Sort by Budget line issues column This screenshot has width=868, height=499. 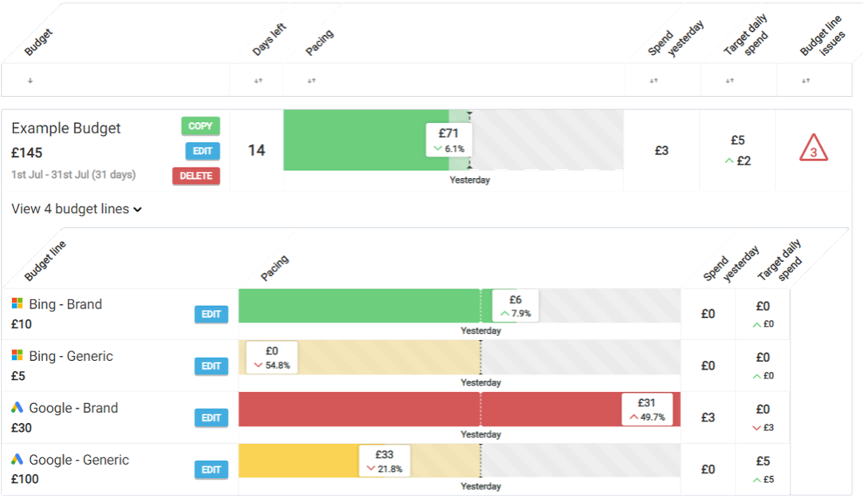(x=806, y=81)
